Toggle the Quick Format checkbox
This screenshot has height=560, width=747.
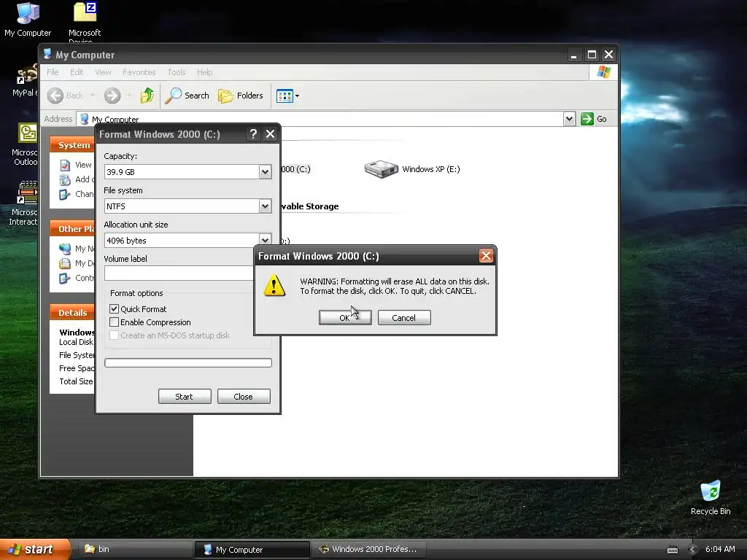point(115,308)
